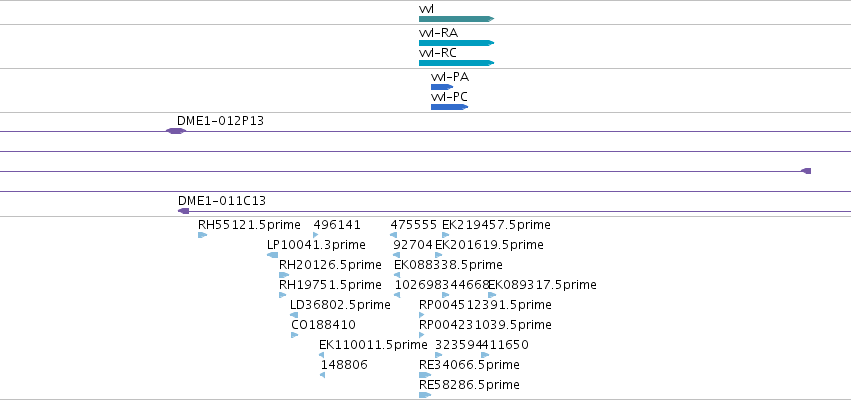
Task: Select the LP10041.3prime EST feature
Action: tap(272, 255)
